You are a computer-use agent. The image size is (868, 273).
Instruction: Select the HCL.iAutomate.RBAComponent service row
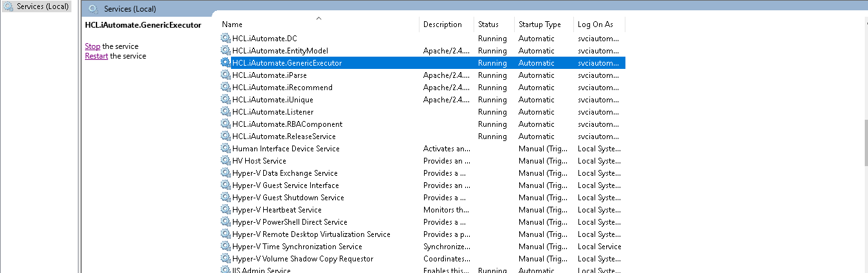[x=287, y=124]
